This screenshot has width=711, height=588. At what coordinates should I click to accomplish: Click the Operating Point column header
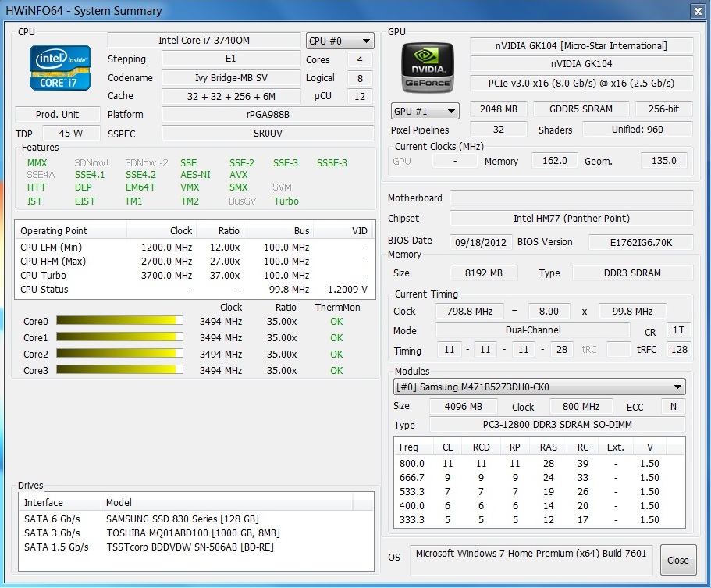pos(72,230)
